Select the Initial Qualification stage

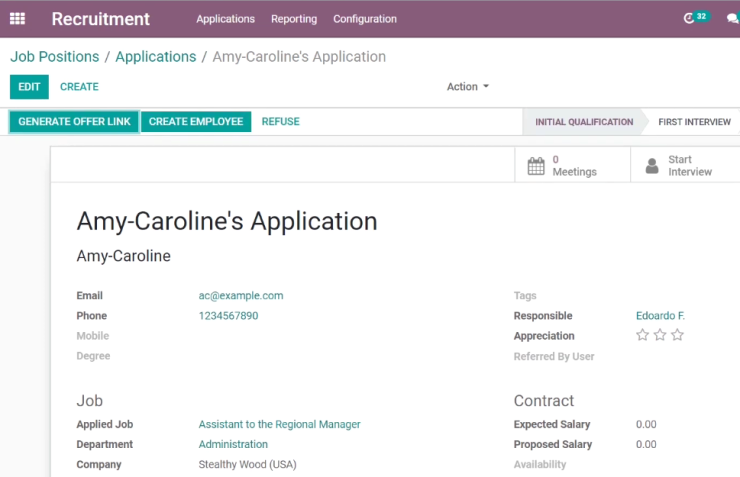584,122
